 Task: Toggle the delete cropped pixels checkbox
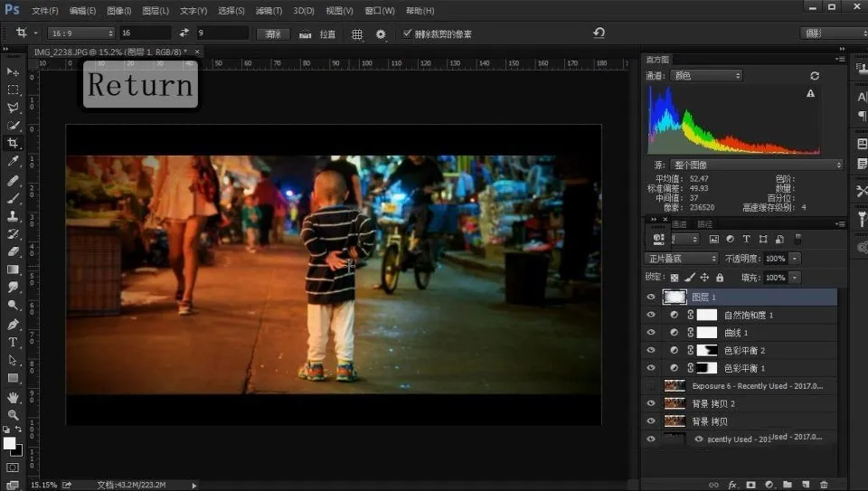tap(407, 33)
